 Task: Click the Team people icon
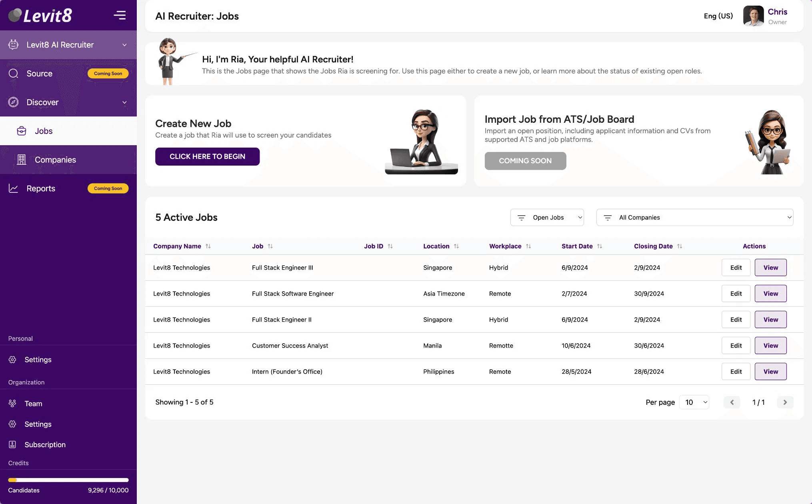12,403
